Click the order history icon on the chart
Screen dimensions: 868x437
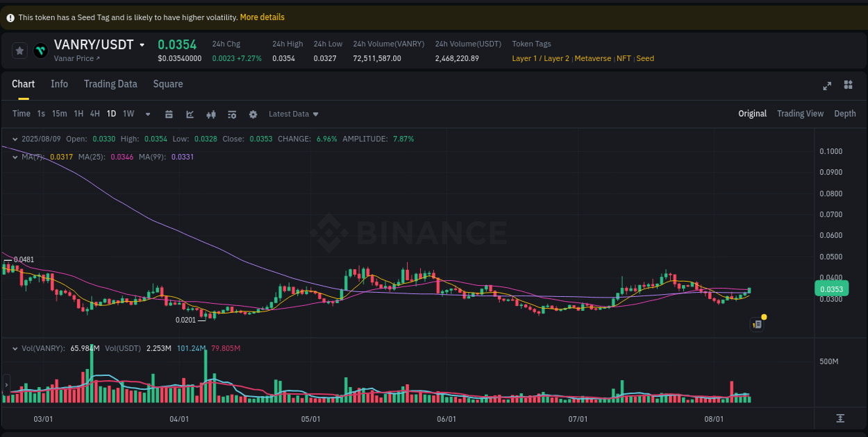(757, 324)
